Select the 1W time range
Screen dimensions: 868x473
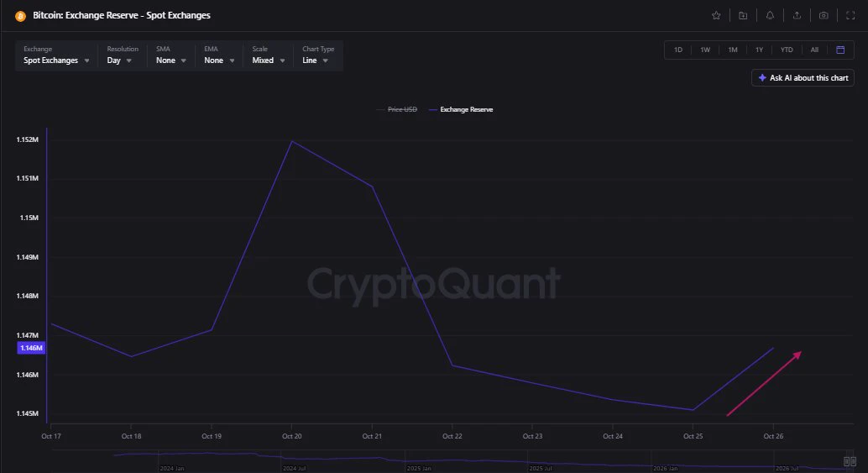pos(705,50)
